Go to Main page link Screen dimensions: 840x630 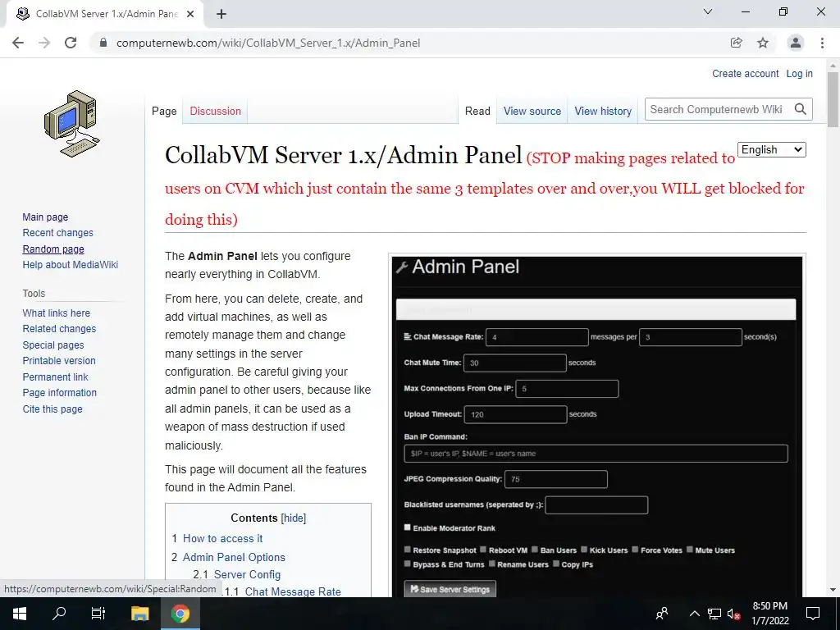46,217
